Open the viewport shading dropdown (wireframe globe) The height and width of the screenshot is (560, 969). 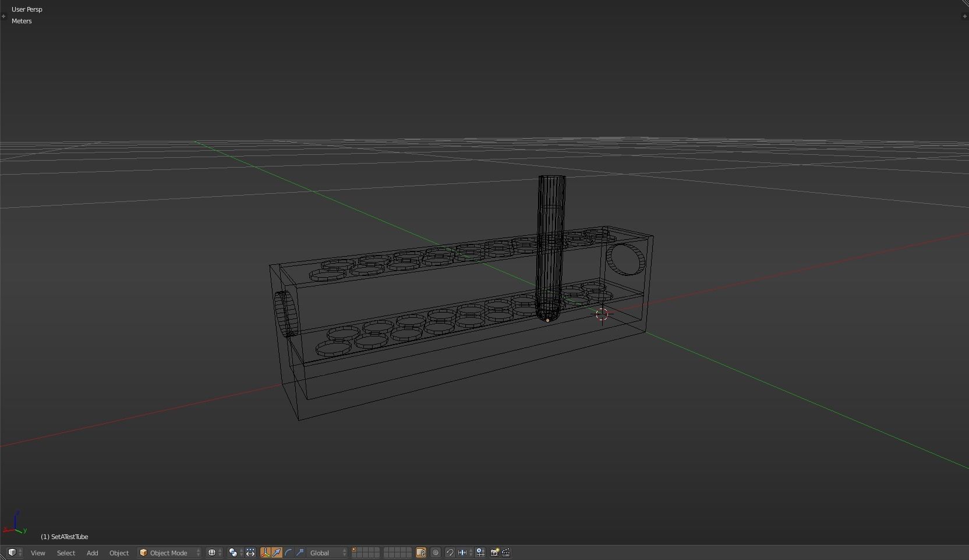coord(214,552)
